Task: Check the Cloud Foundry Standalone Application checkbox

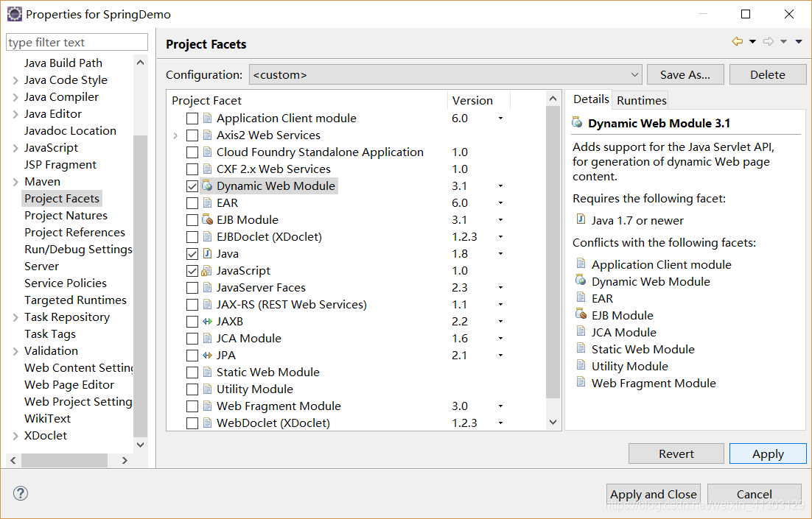Action: (x=192, y=152)
